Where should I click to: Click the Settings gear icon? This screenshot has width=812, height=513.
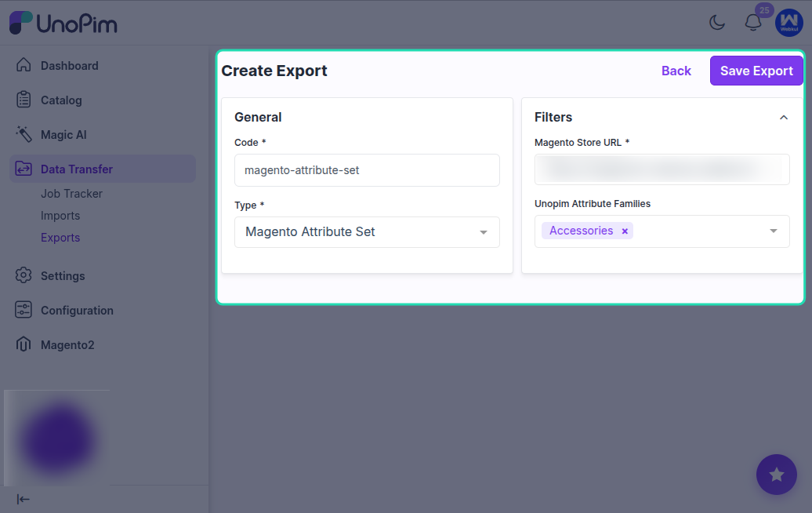(x=24, y=275)
